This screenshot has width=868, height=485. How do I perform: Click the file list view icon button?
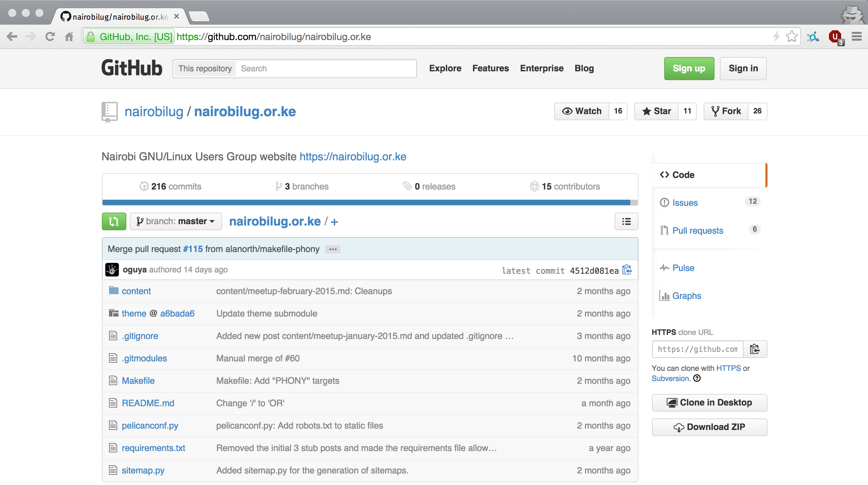(x=626, y=221)
